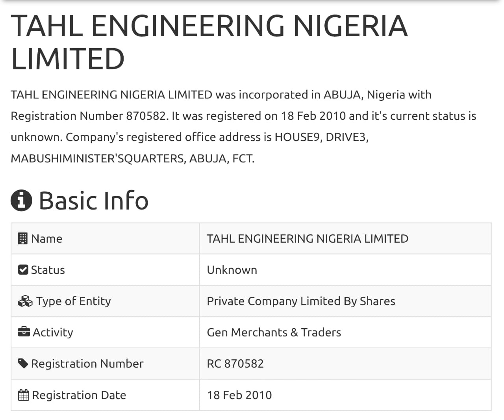Click the Gen Merchants & Traders activity value
This screenshot has width=504, height=420.
(274, 332)
